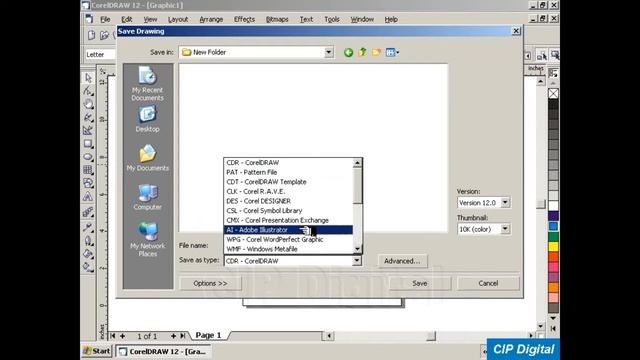Click CorelDRAW 12 taskbar button
The height and width of the screenshot is (360, 640).
tap(163, 351)
